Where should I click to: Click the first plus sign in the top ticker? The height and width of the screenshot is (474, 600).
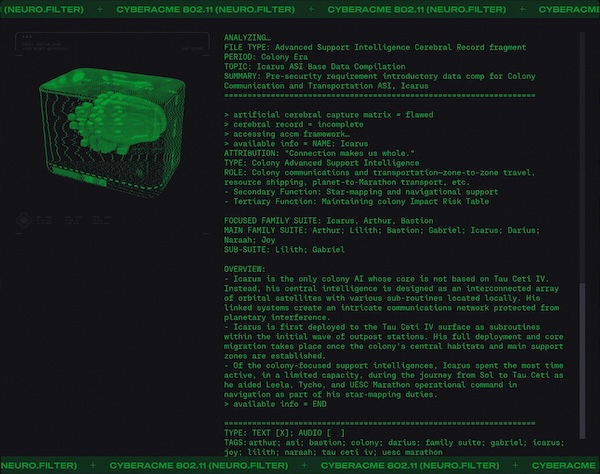[x=100, y=9]
